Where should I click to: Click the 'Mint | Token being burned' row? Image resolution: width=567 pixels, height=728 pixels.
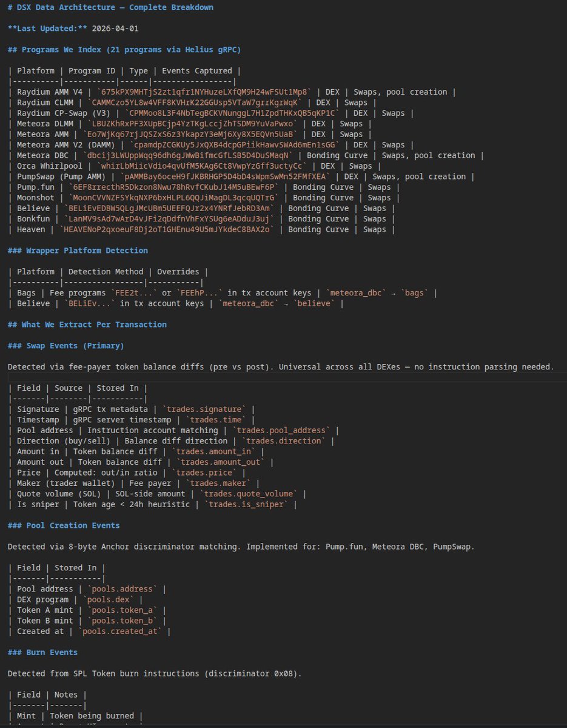[75, 716]
